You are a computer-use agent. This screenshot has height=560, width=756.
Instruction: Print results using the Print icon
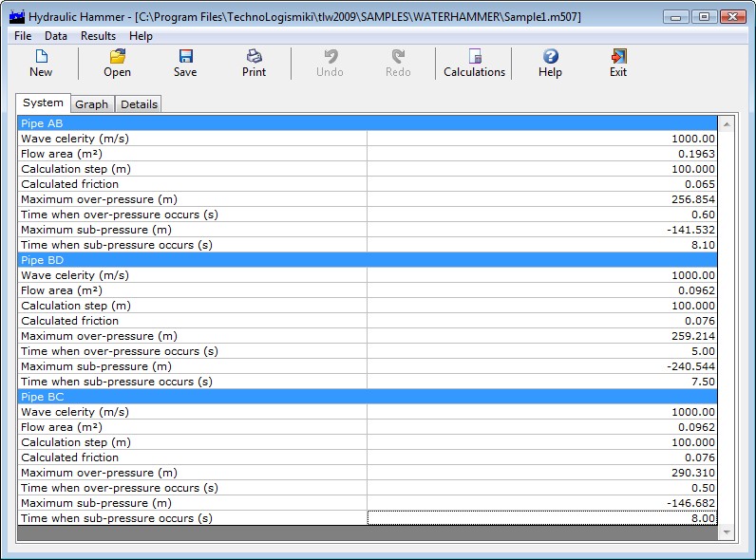254,57
